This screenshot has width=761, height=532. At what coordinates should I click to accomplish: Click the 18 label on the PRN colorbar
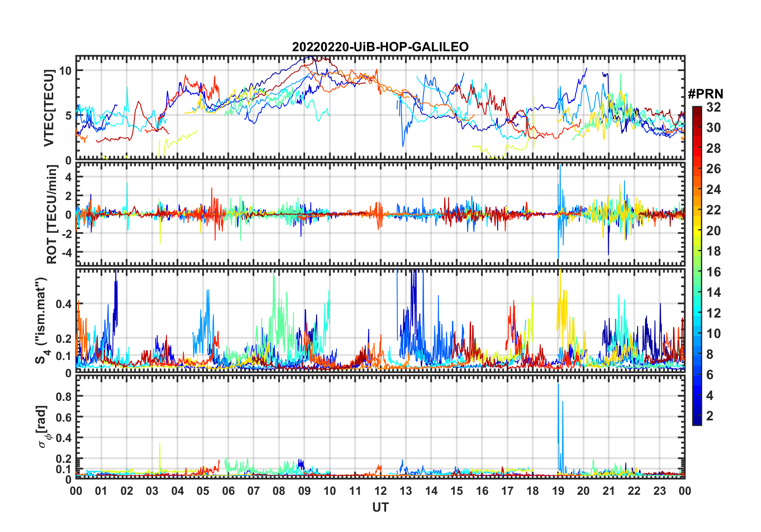[x=714, y=251]
